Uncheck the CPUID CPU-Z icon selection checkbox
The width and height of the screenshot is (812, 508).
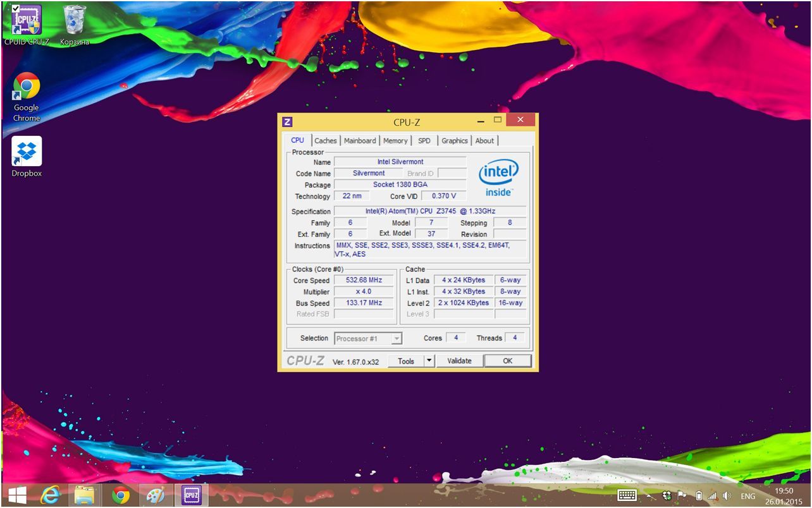[16, 8]
